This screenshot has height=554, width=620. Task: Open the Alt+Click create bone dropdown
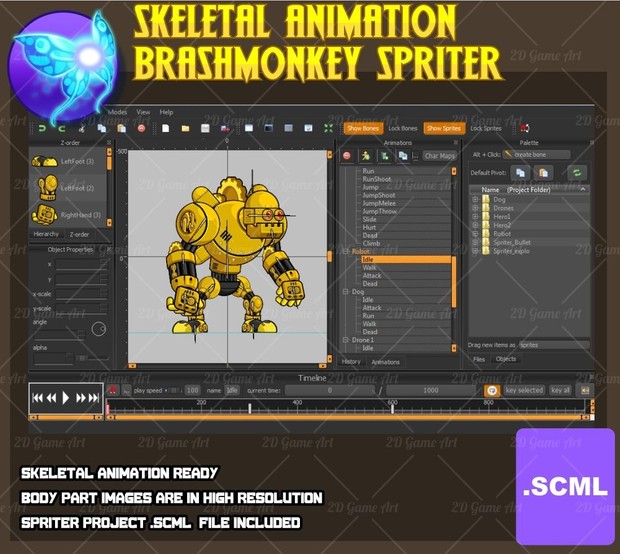tap(537, 155)
